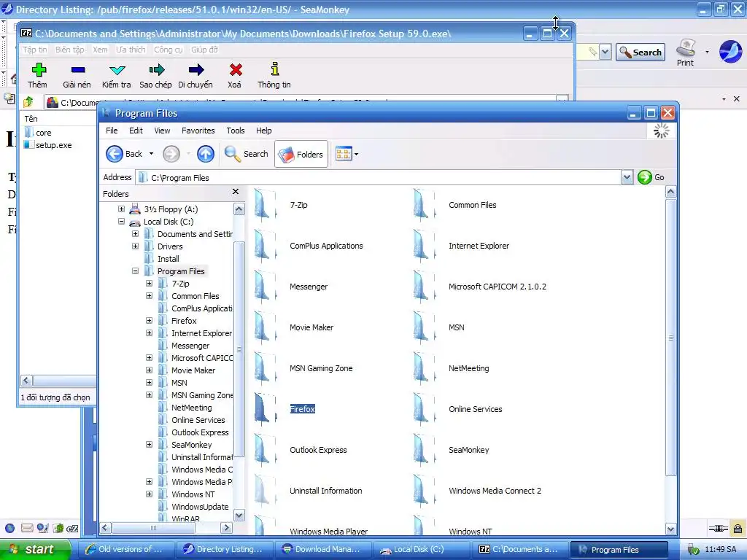Switch to Local Disk (C:) taskbar button
The height and width of the screenshot is (560, 747).
420,549
